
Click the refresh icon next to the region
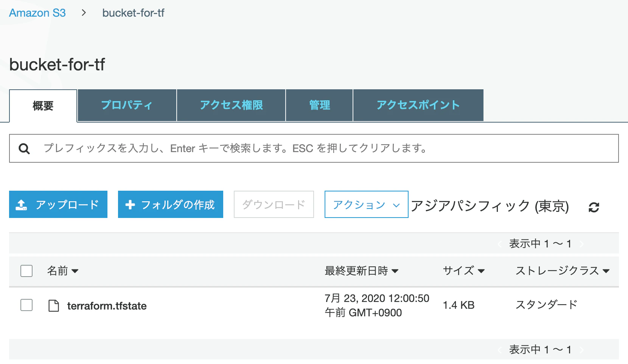tap(594, 207)
